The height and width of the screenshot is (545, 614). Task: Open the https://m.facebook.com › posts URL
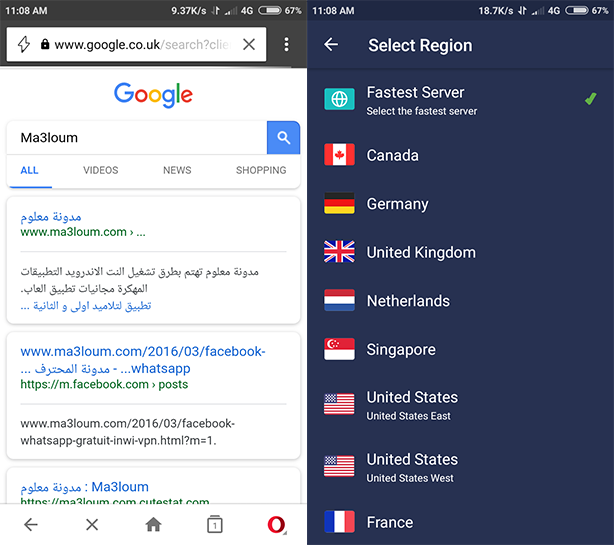(104, 384)
